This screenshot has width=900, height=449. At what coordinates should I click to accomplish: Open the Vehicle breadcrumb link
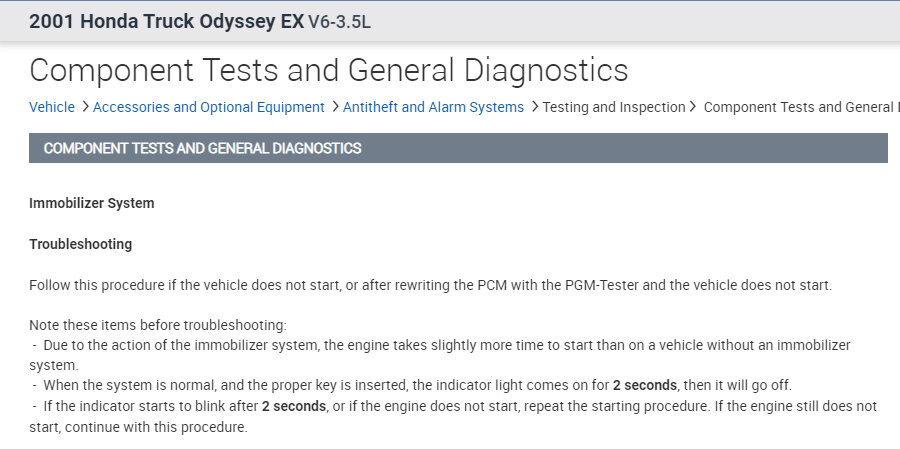[x=52, y=107]
